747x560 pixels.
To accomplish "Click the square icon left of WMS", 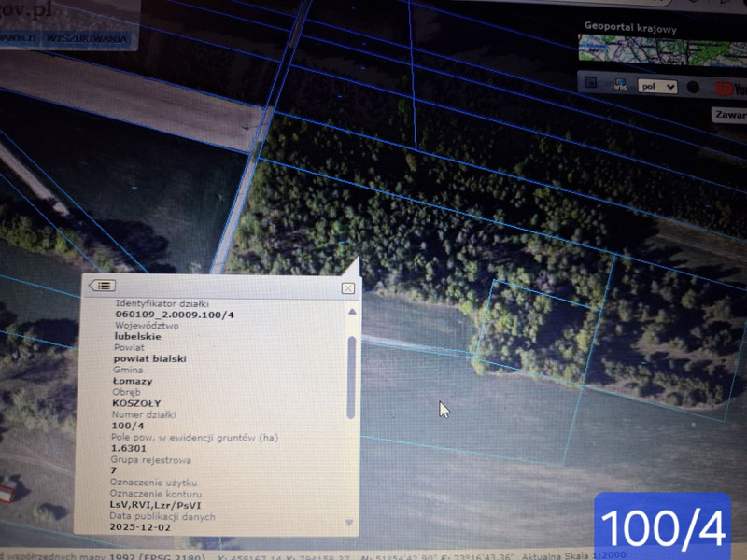I will (x=591, y=84).
